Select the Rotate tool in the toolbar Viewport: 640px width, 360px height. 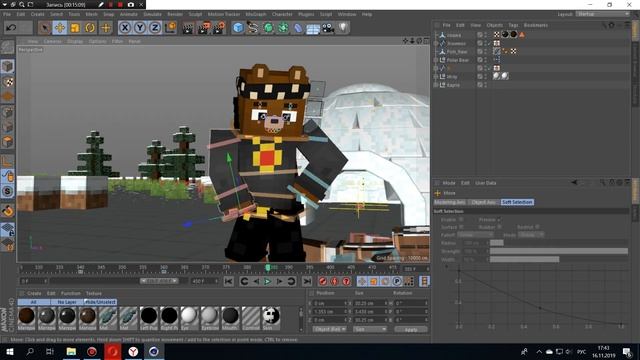coord(90,28)
